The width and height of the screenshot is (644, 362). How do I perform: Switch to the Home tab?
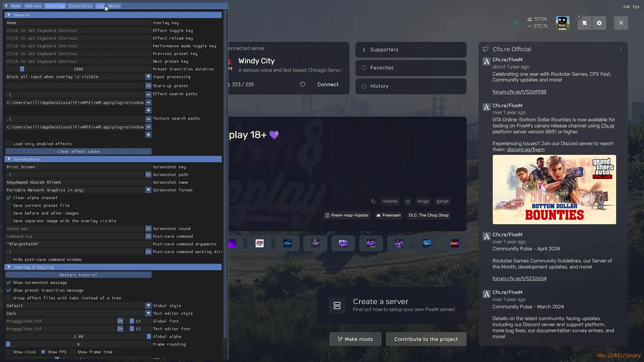(16, 6)
